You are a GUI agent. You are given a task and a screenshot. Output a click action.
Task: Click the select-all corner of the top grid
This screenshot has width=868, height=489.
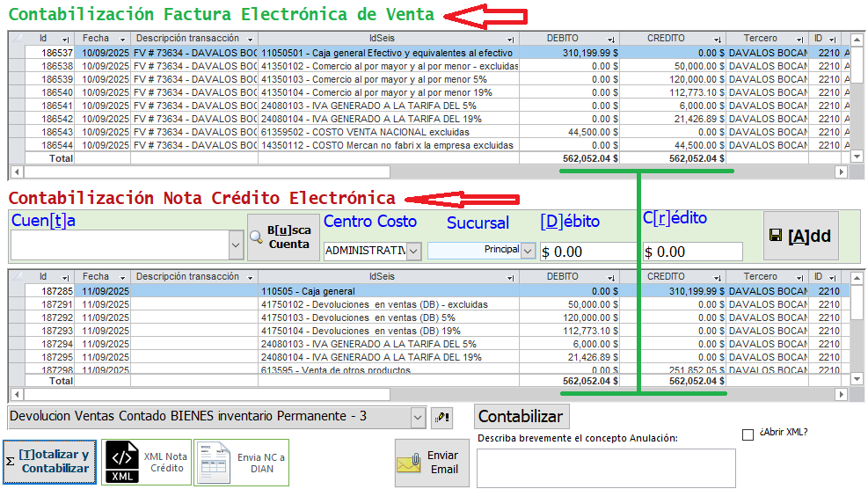tap(17, 39)
